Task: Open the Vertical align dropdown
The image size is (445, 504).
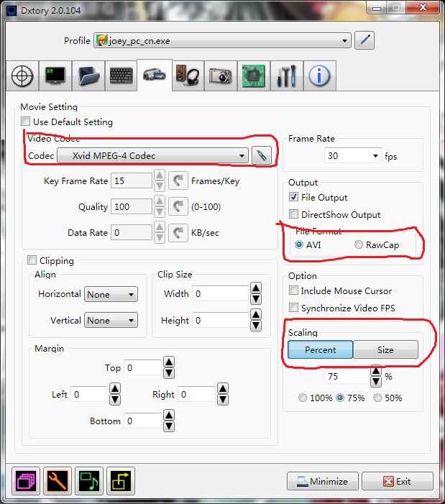Action: click(111, 321)
